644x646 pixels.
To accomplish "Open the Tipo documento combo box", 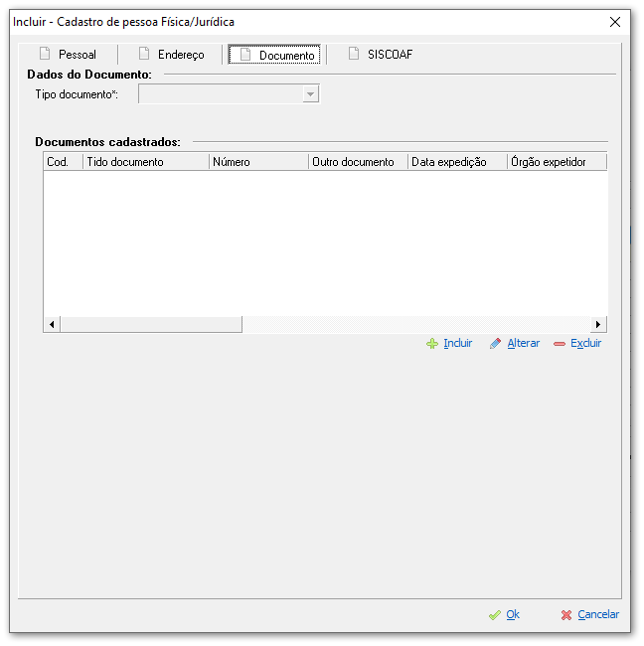I will tap(229, 94).
